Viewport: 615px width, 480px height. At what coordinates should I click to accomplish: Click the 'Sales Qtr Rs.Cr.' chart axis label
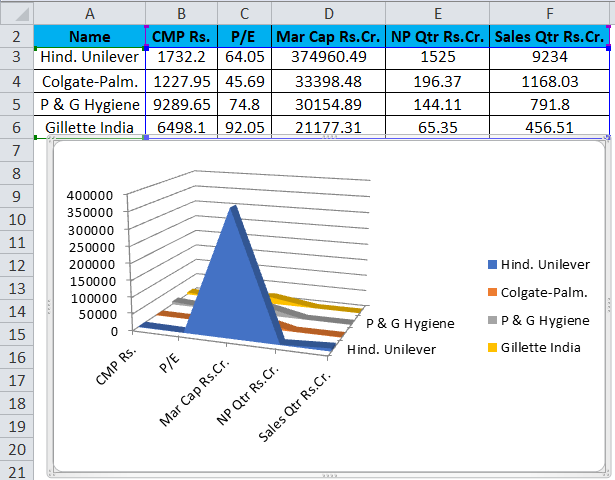click(x=295, y=406)
